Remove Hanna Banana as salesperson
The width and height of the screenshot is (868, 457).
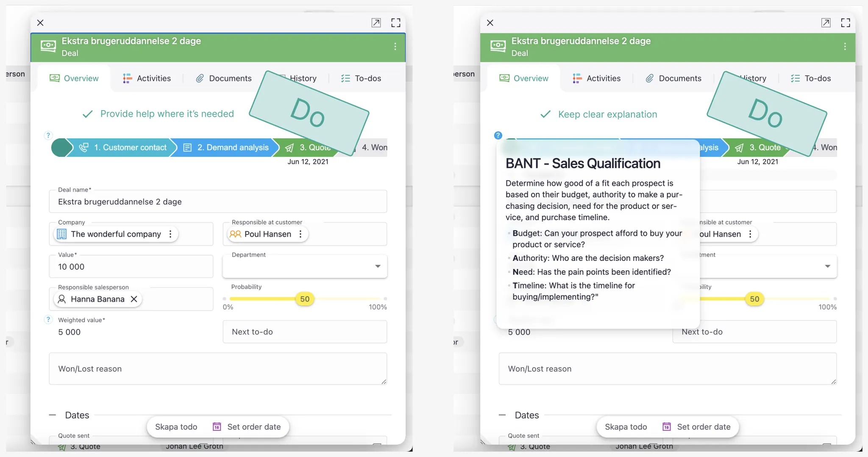pos(134,299)
